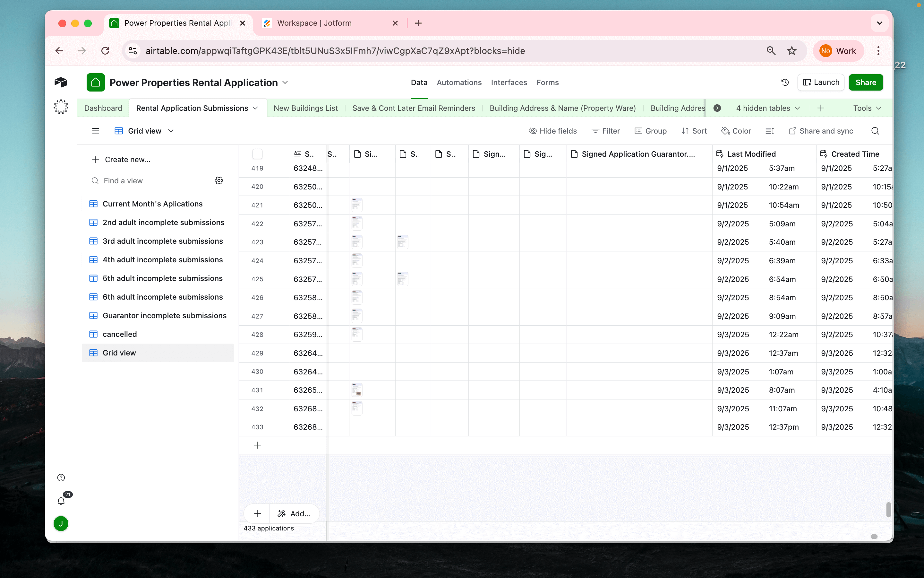Switch to Forms tab
The height and width of the screenshot is (578, 924).
click(547, 83)
